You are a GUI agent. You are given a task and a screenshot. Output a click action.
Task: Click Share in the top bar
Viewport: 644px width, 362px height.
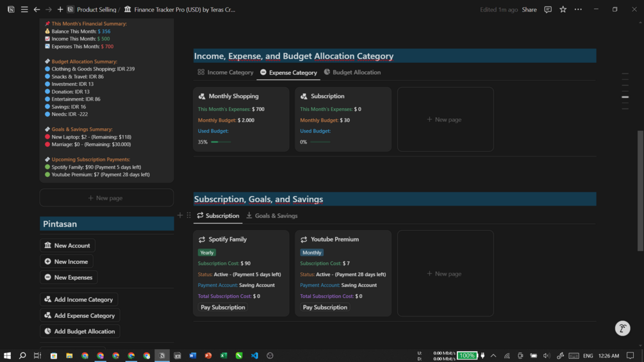pyautogui.click(x=529, y=10)
